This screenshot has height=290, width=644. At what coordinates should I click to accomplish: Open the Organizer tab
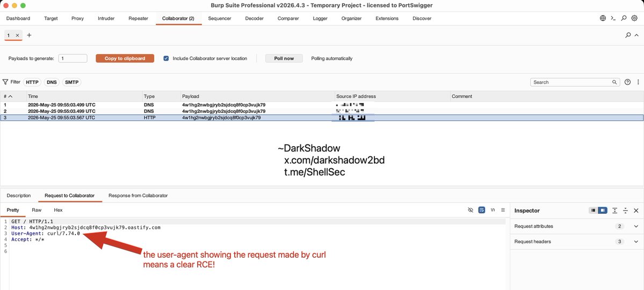point(352,18)
